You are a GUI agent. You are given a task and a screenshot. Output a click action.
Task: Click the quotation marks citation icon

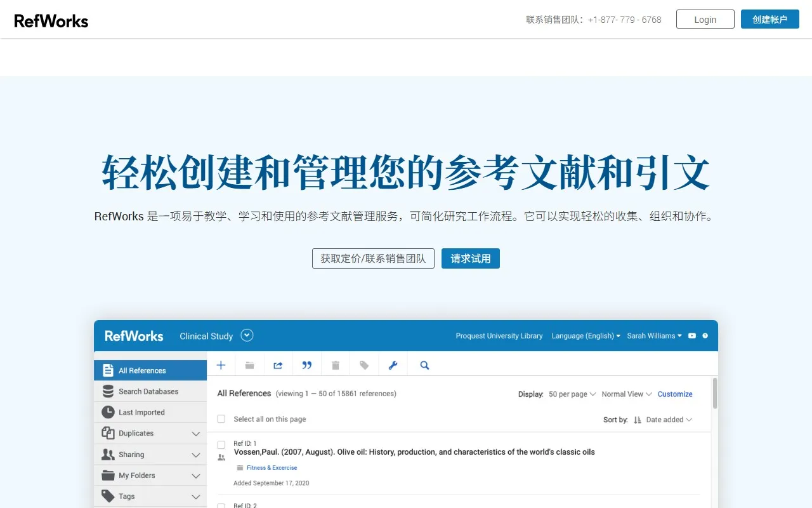(307, 365)
